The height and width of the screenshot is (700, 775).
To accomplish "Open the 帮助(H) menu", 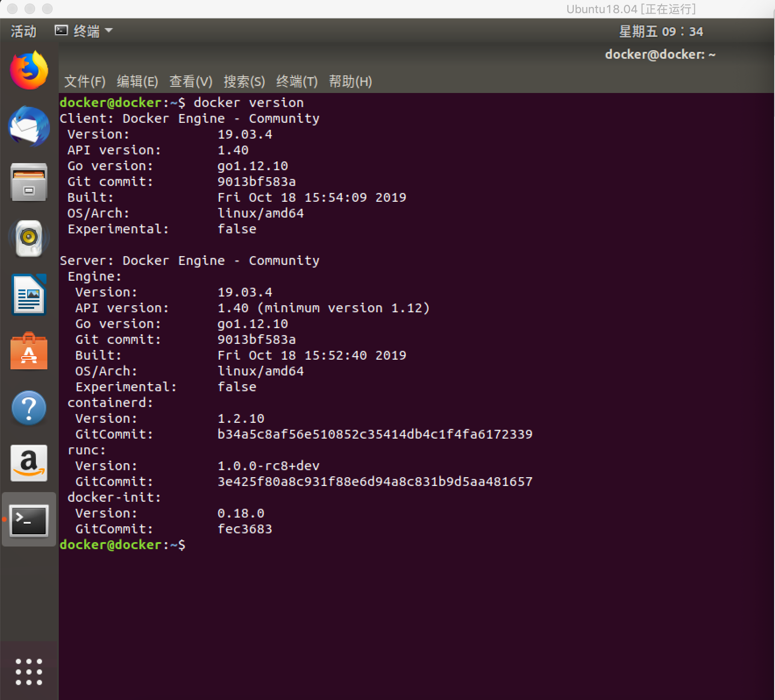I will tap(350, 82).
